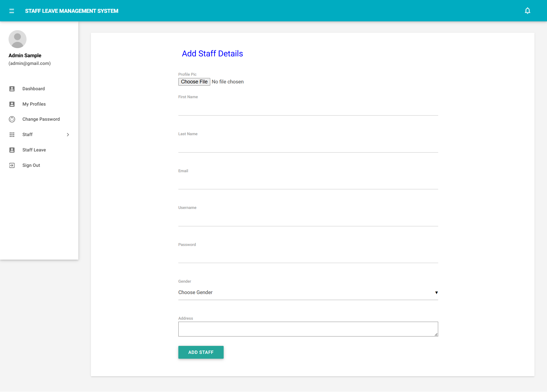547x392 pixels.
Task: Click into the Email input field
Action: point(308,183)
